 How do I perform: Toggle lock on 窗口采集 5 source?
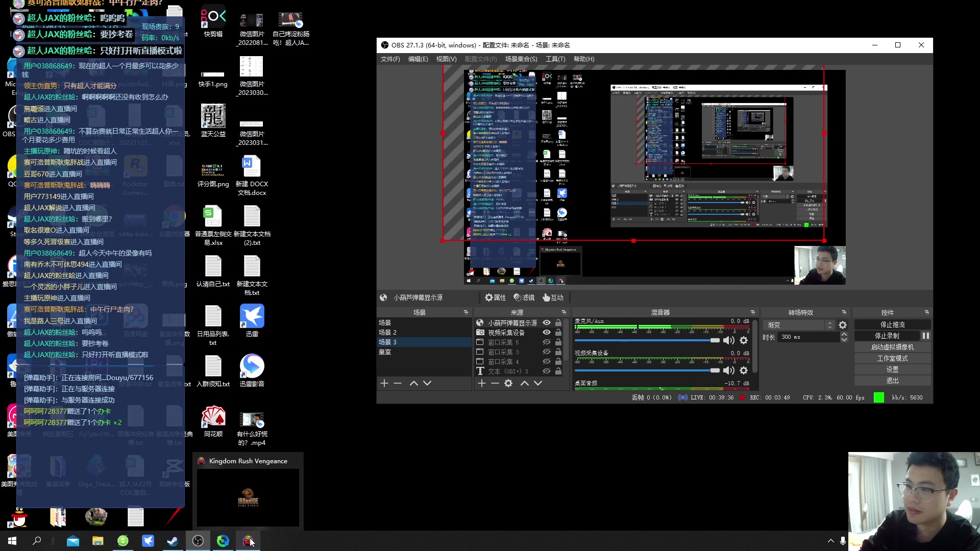558,342
